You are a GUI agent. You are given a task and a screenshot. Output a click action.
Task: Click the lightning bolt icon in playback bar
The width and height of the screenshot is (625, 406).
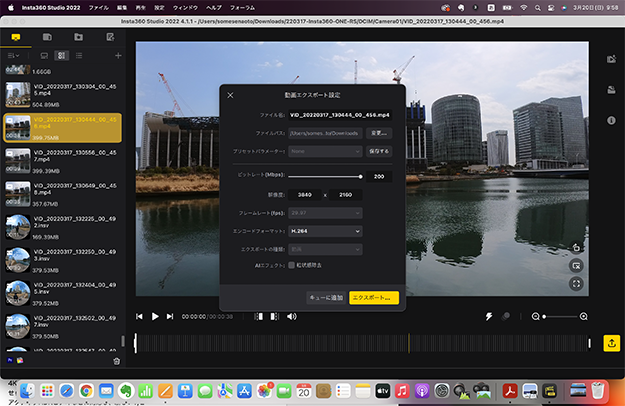(487, 316)
